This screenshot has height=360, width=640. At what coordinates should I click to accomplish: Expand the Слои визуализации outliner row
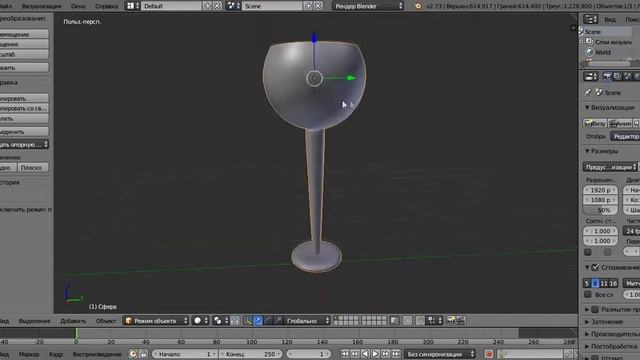tap(582, 42)
